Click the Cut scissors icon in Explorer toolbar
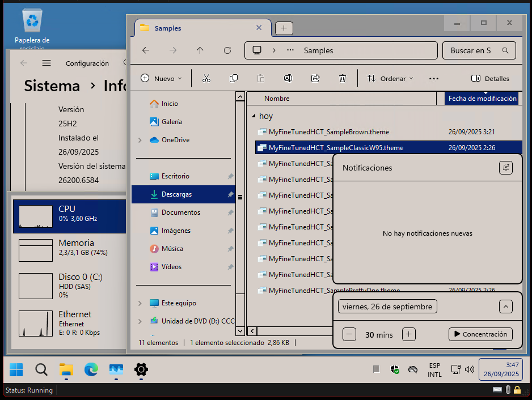Image resolution: width=532 pixels, height=400 pixels. point(206,79)
